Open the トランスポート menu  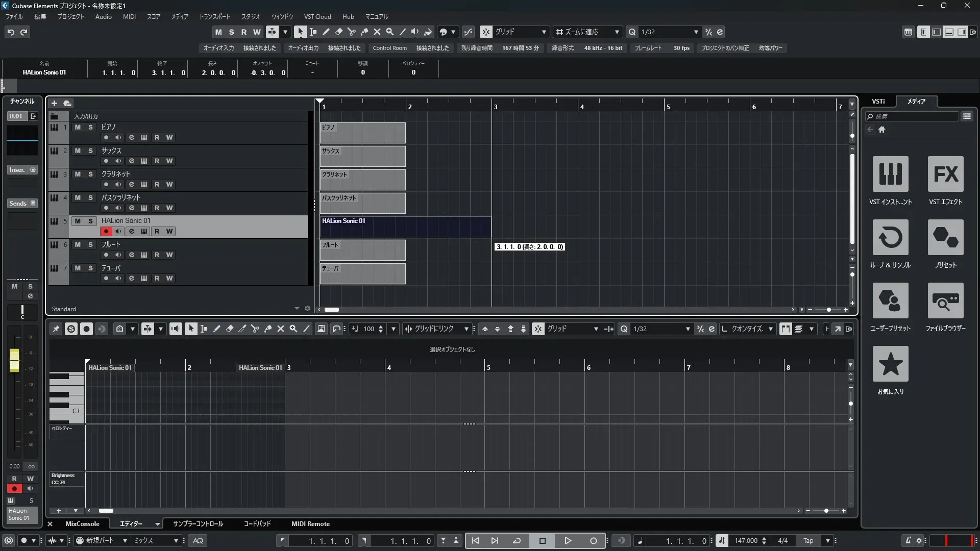[214, 17]
